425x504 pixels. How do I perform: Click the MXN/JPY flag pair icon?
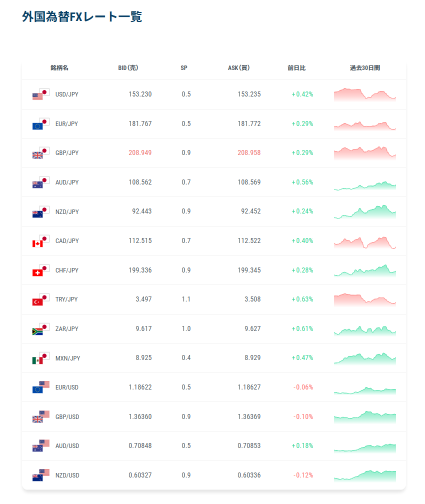point(40,358)
